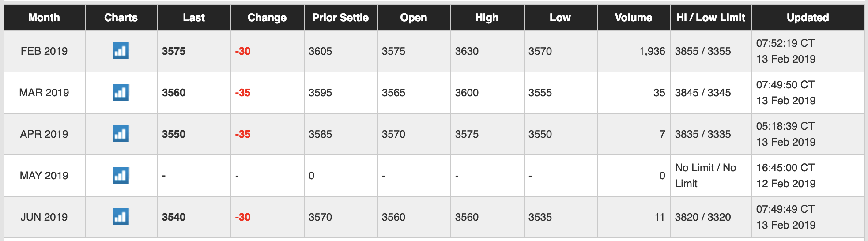
Task: Click the Charts column header
Action: pos(121,18)
